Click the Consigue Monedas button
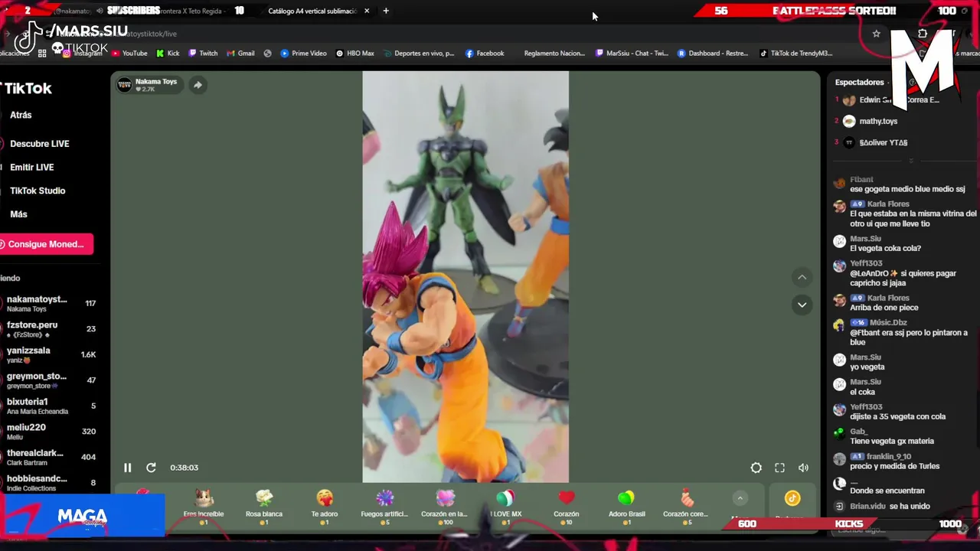Screen dimensions: 980x551 click(x=46, y=244)
